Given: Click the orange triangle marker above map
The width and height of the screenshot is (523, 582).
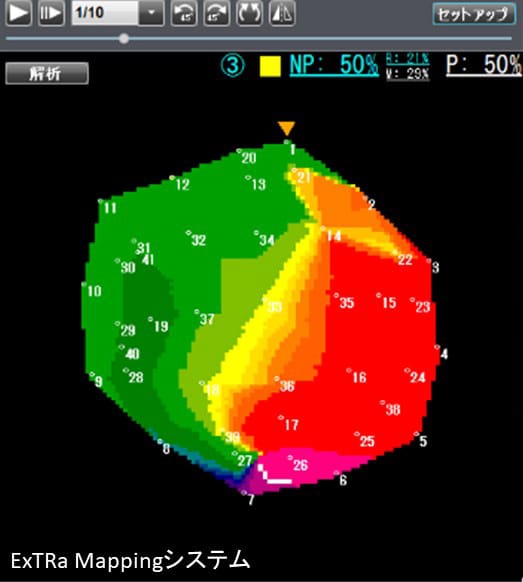Looking at the screenshot, I should (x=287, y=128).
